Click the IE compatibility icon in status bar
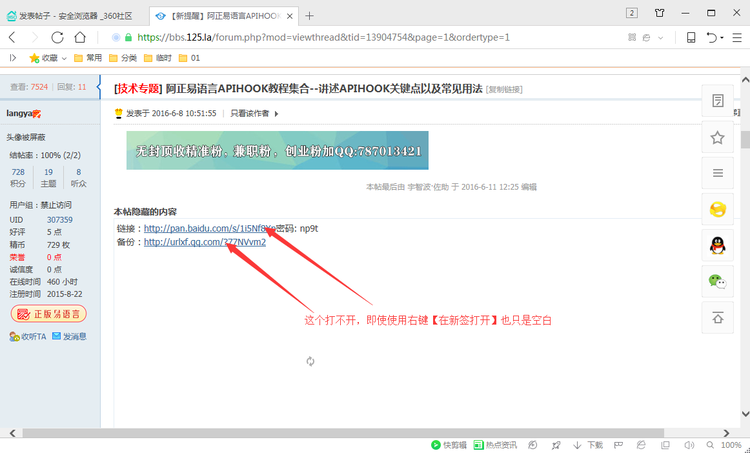The image size is (750, 453). coord(641,445)
